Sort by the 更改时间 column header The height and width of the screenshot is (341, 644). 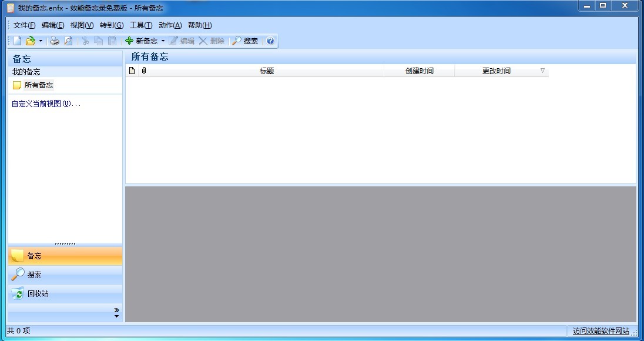tap(496, 71)
